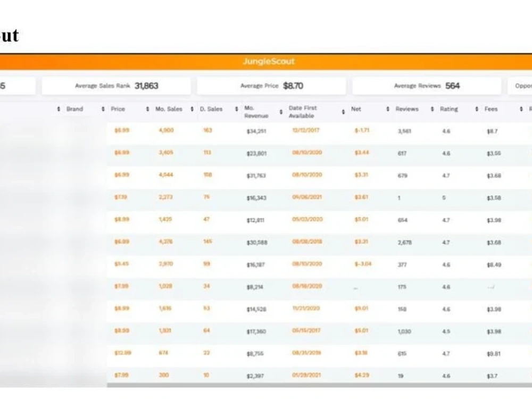Click the 300 monthly sales value
The height and width of the screenshot is (399, 532).
[x=163, y=375]
